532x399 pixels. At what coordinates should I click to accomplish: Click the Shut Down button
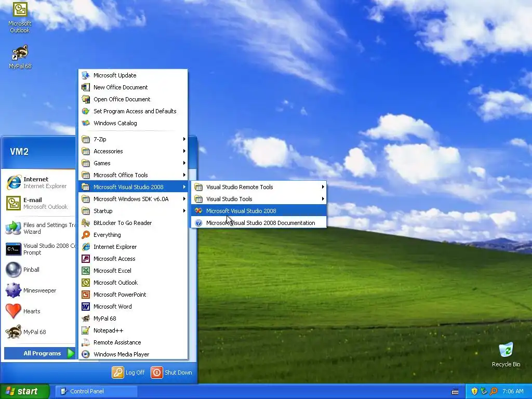coord(171,372)
